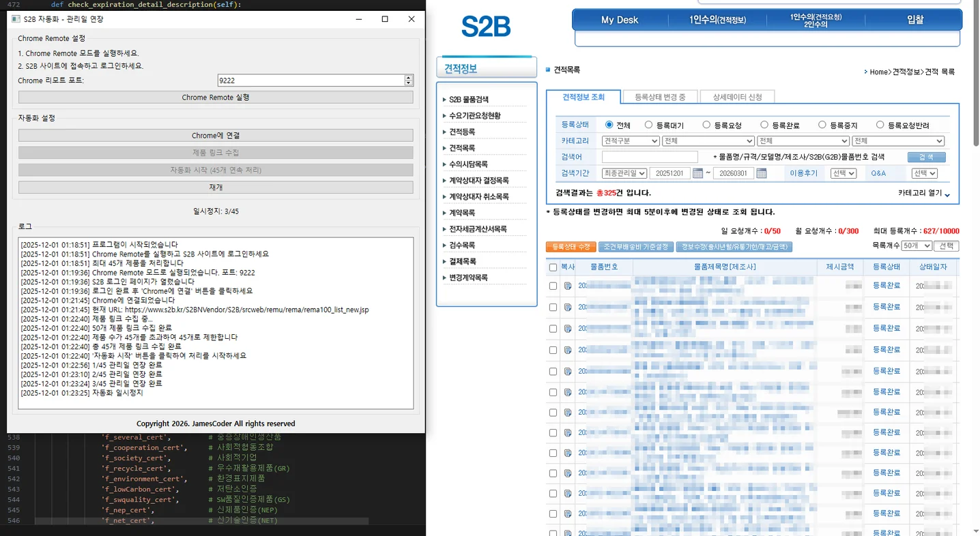Screen dimensions: 980x536
Task: Click the orange 등록상태 수정 button
Action: click(571, 247)
